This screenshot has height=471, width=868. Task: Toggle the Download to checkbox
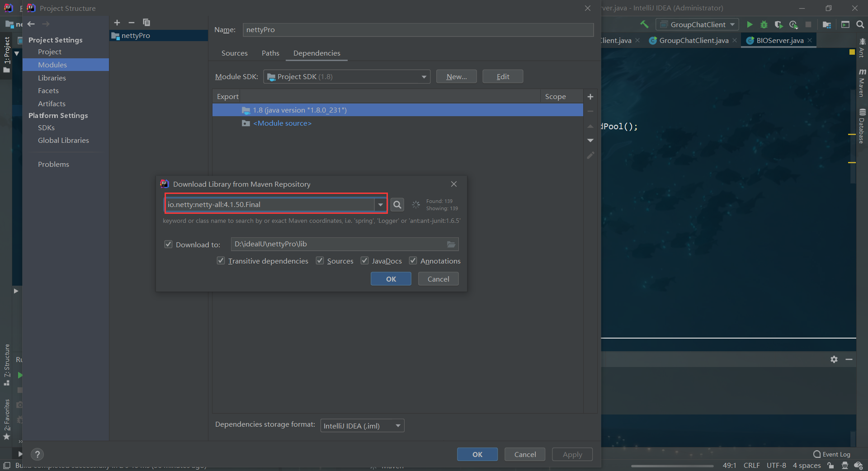(x=168, y=245)
